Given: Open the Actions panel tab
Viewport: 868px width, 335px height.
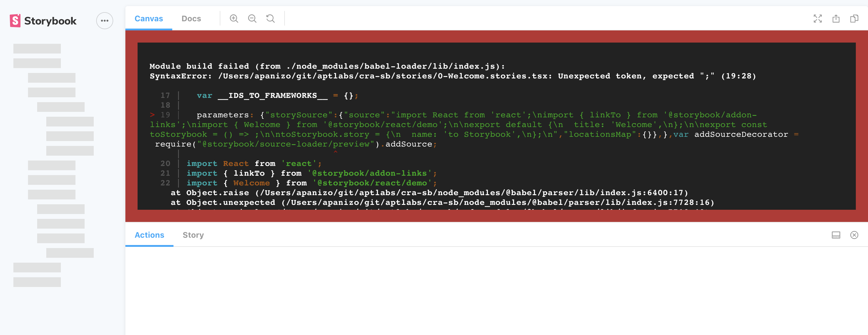Looking at the screenshot, I should pos(149,235).
